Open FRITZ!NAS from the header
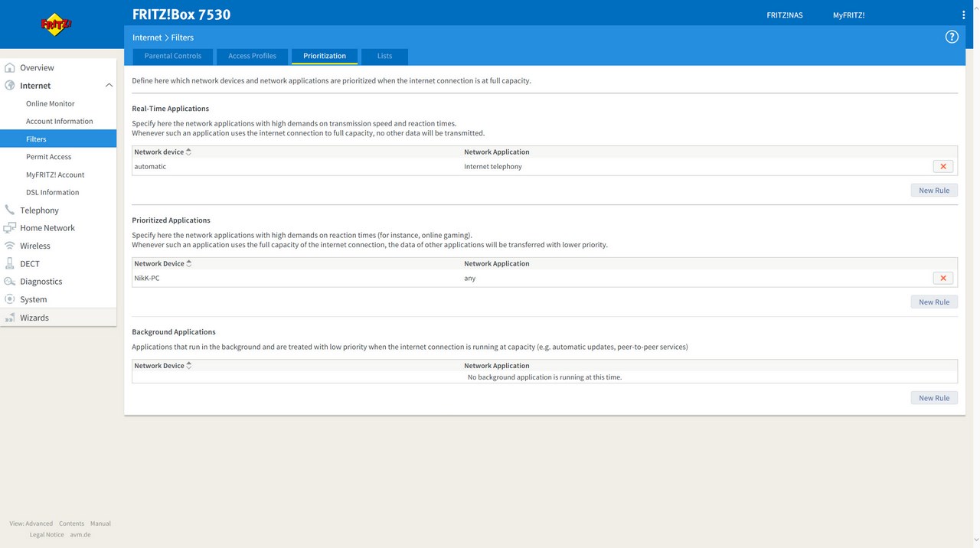This screenshot has width=980, height=548. [x=785, y=15]
